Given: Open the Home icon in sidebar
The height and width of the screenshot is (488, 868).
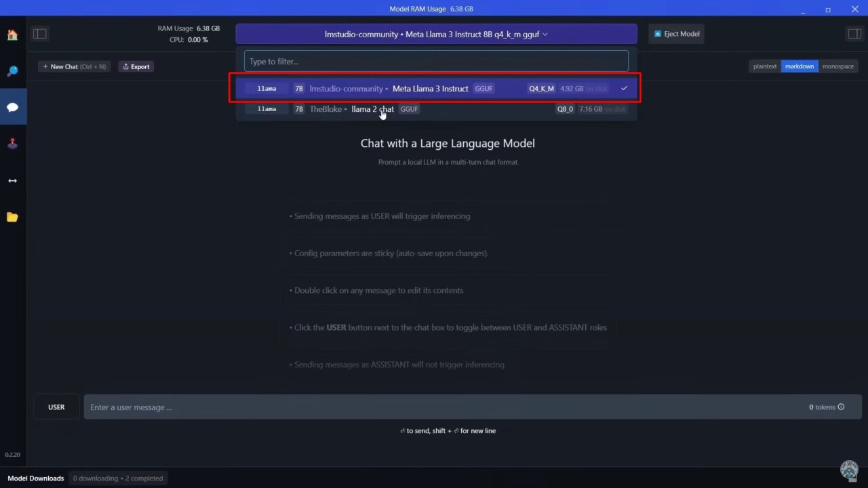Looking at the screenshot, I should click(x=12, y=35).
